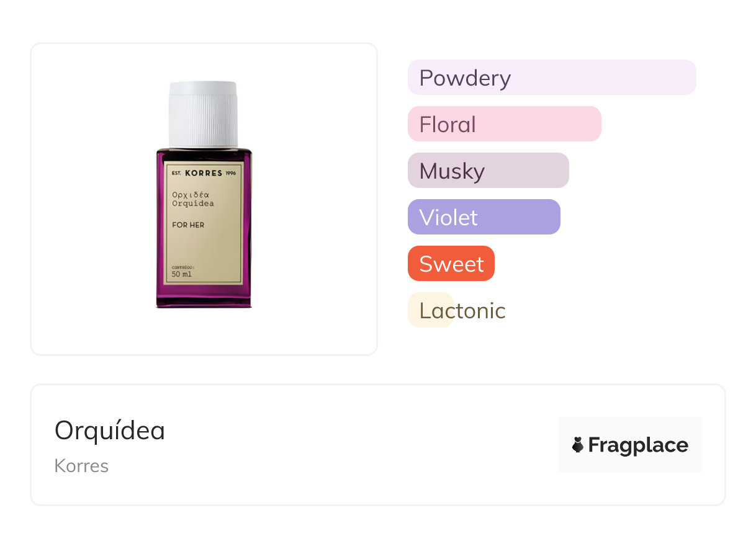This screenshot has width=756, height=536.
Task: Select the Powdery accord bar
Action: [x=552, y=78]
